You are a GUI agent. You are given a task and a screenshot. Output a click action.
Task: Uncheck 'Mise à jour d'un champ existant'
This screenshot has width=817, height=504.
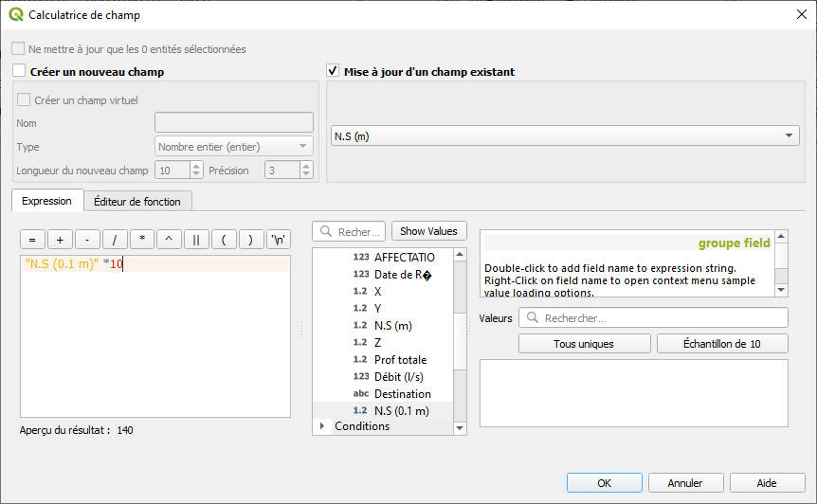pyautogui.click(x=333, y=71)
